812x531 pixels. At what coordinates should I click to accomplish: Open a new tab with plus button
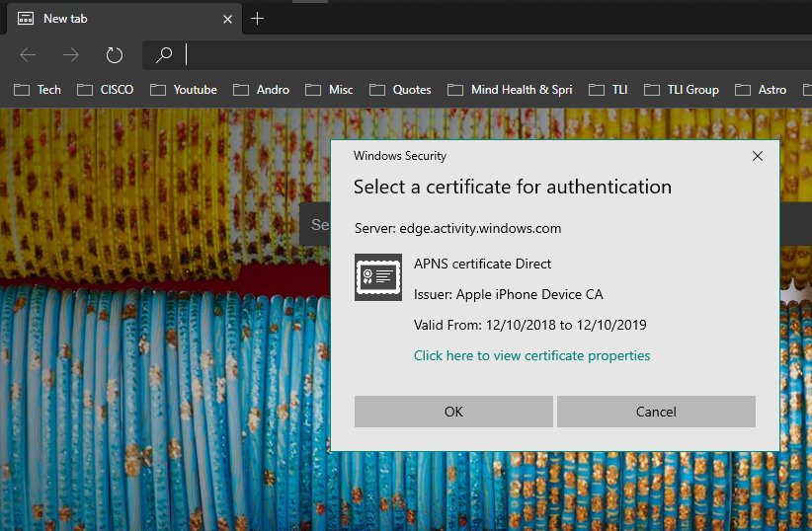pyautogui.click(x=258, y=19)
